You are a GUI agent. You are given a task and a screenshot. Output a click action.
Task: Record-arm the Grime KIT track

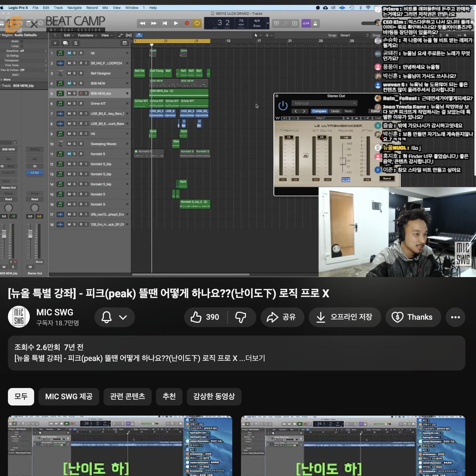pos(81,103)
